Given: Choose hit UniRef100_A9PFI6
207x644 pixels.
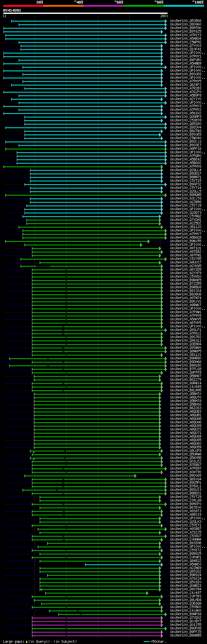Looking at the screenshot, I should tap(186, 149).
